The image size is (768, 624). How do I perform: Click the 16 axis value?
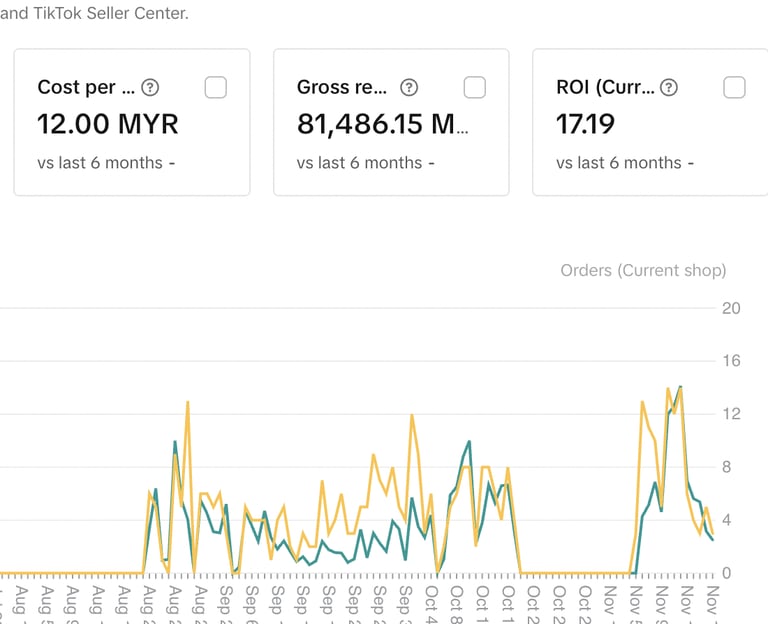(731, 361)
